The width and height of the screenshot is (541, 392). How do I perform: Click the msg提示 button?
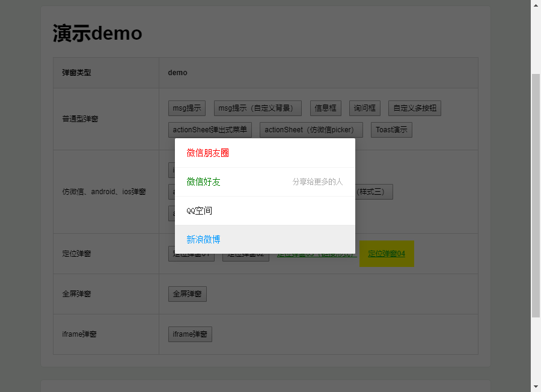[187, 108]
